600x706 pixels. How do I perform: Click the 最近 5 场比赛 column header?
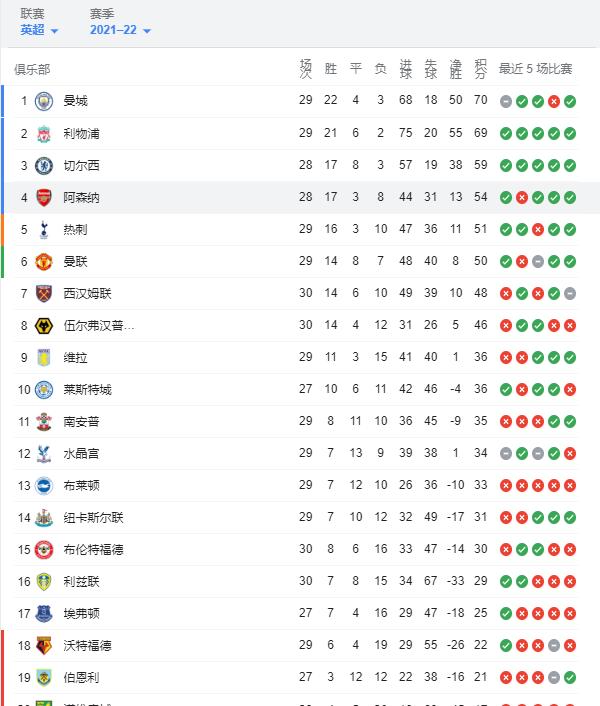point(535,69)
